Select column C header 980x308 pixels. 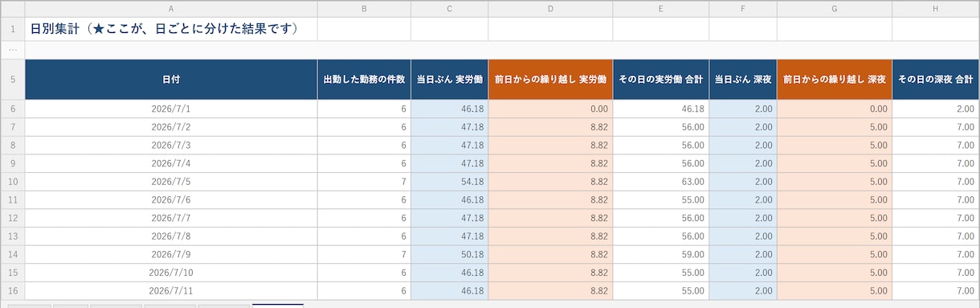click(x=449, y=9)
